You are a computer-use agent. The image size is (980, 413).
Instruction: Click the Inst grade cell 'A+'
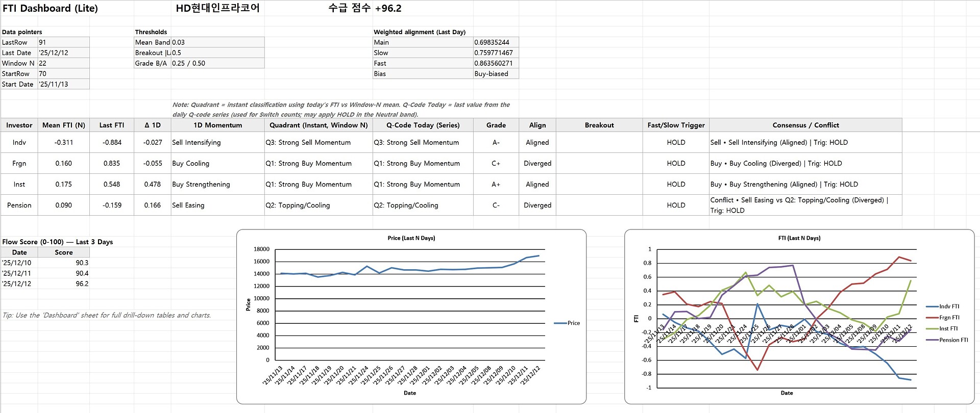tap(496, 185)
